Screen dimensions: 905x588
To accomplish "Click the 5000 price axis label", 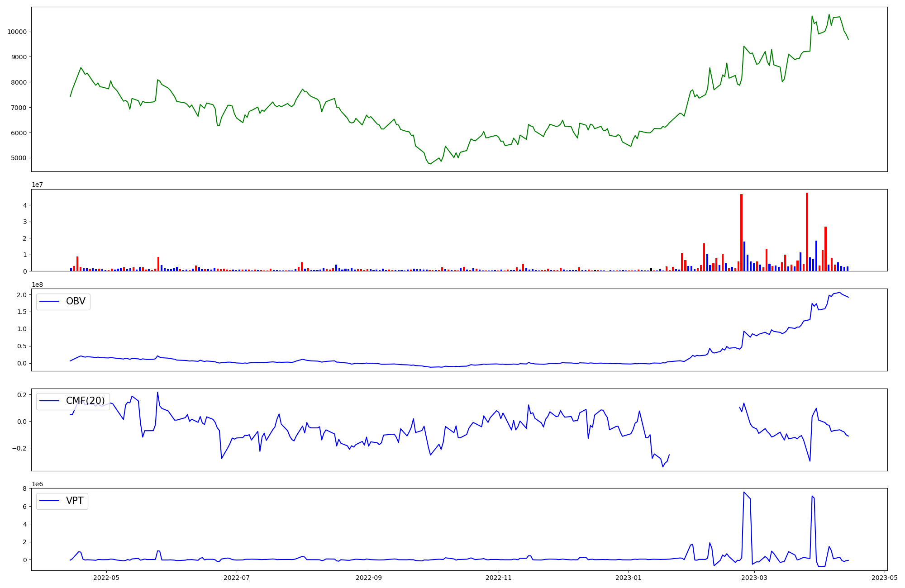I will pos(19,158).
